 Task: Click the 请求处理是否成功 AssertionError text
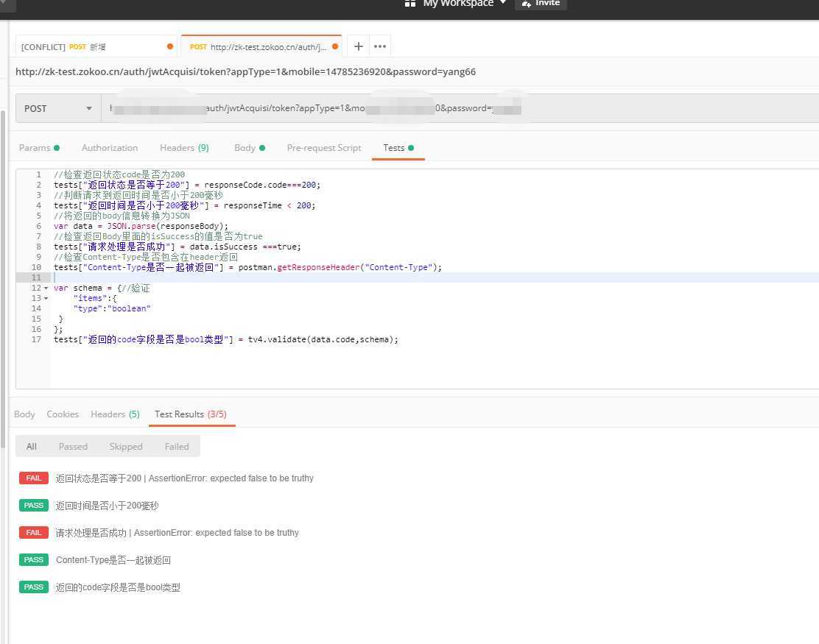pyautogui.click(x=177, y=533)
